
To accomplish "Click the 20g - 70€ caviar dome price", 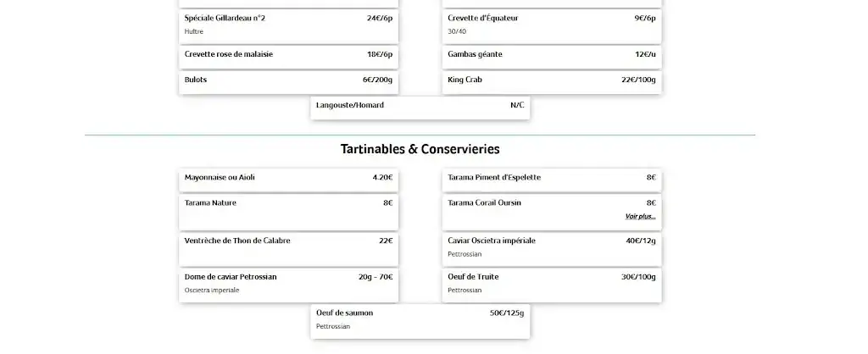I will pyautogui.click(x=376, y=277).
